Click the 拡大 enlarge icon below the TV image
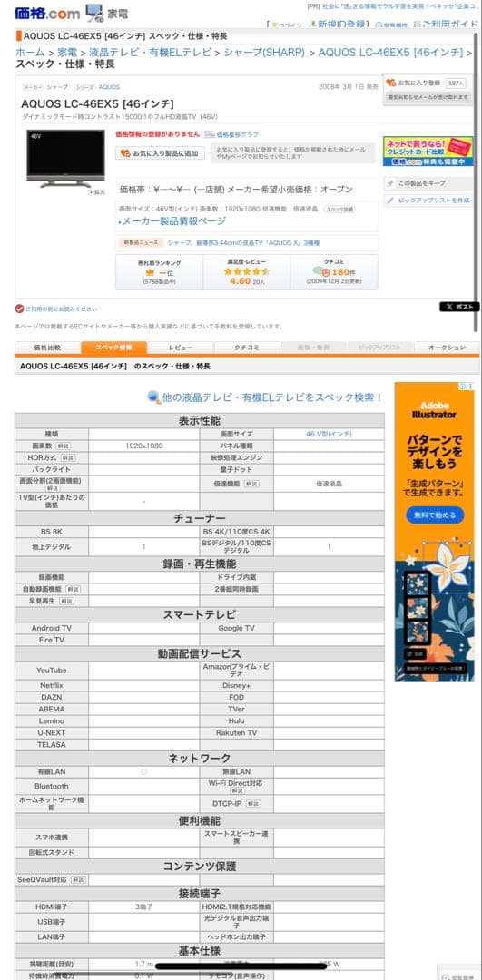Viewport: 482px width, 980px height. (97, 191)
